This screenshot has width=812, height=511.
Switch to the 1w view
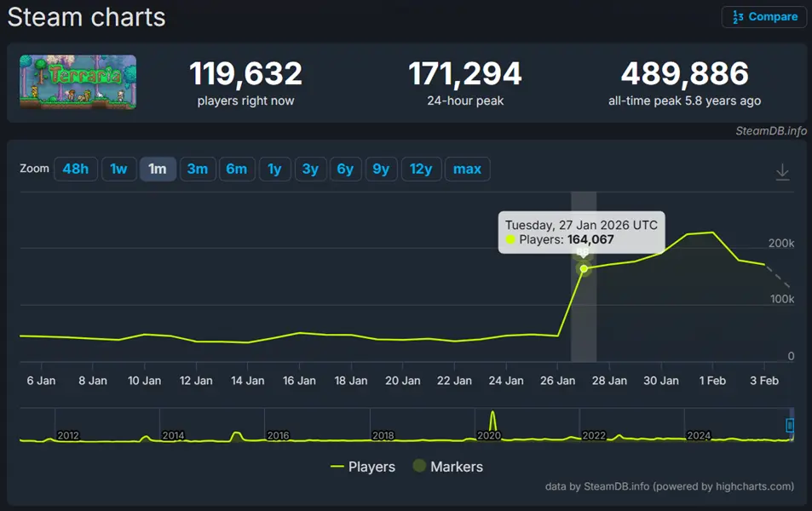coord(118,169)
